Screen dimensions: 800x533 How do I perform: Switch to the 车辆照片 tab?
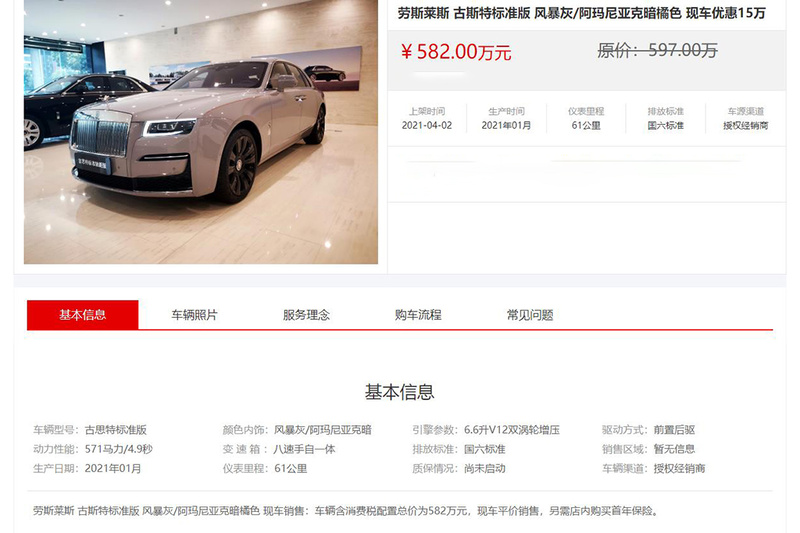(194, 315)
